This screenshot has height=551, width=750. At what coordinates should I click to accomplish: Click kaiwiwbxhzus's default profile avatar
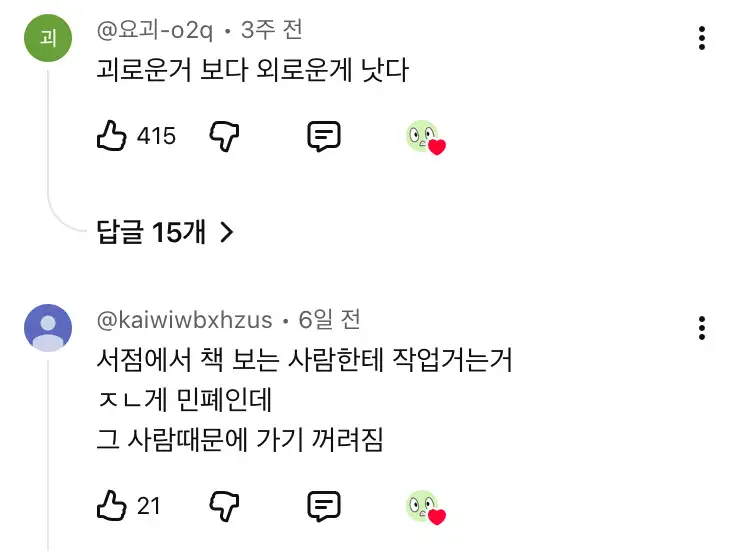point(47,328)
